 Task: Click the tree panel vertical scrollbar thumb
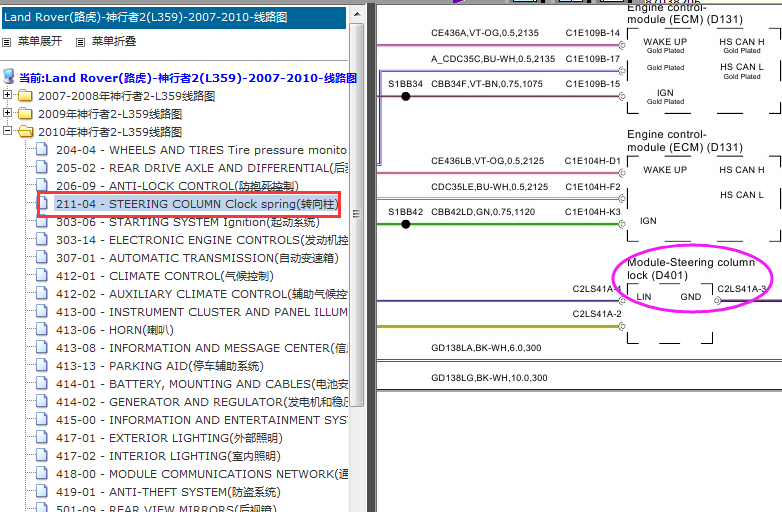click(x=357, y=214)
